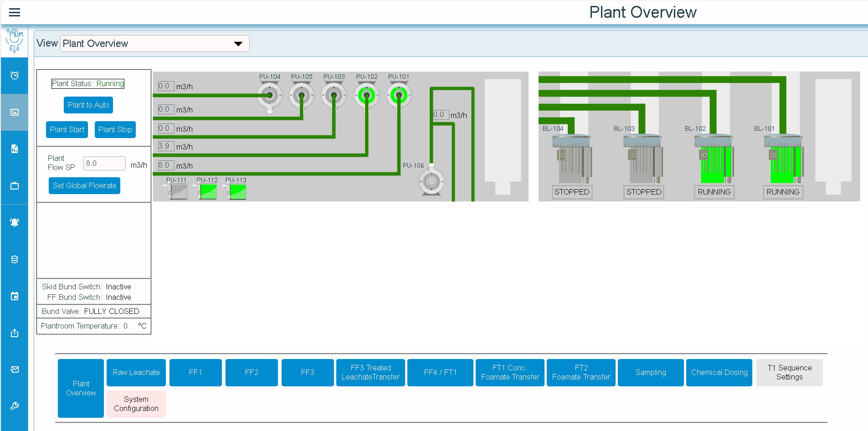The width and height of the screenshot is (868, 431).
Task: Click the PU-112 dosing pump icon
Action: point(208,191)
